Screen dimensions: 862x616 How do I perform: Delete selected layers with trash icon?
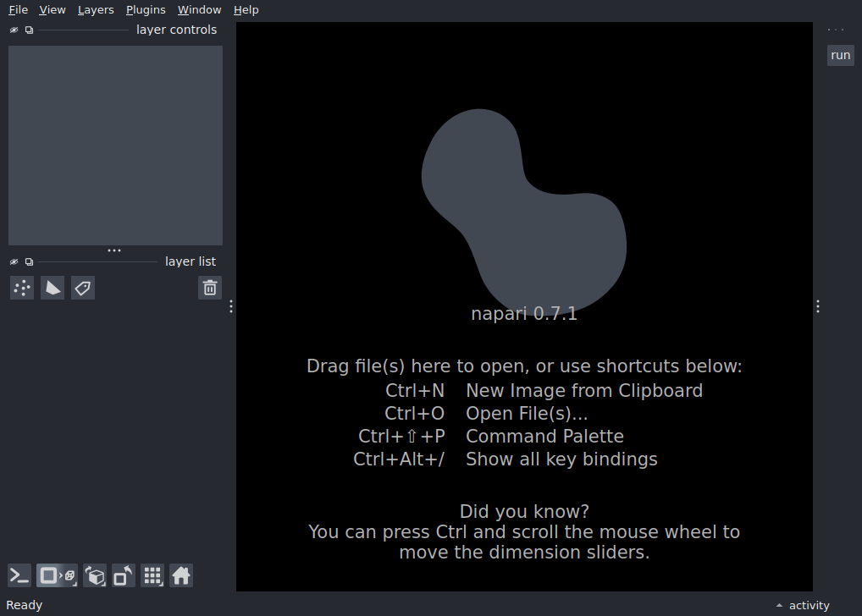210,288
